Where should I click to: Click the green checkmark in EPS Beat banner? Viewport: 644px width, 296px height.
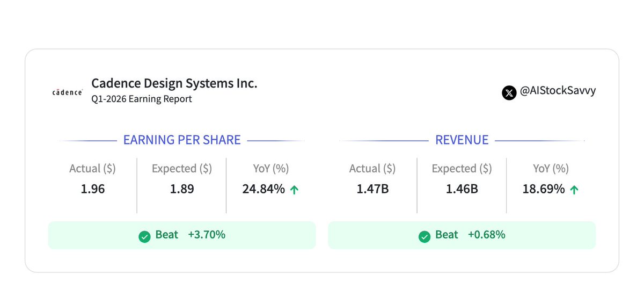pyautogui.click(x=144, y=236)
